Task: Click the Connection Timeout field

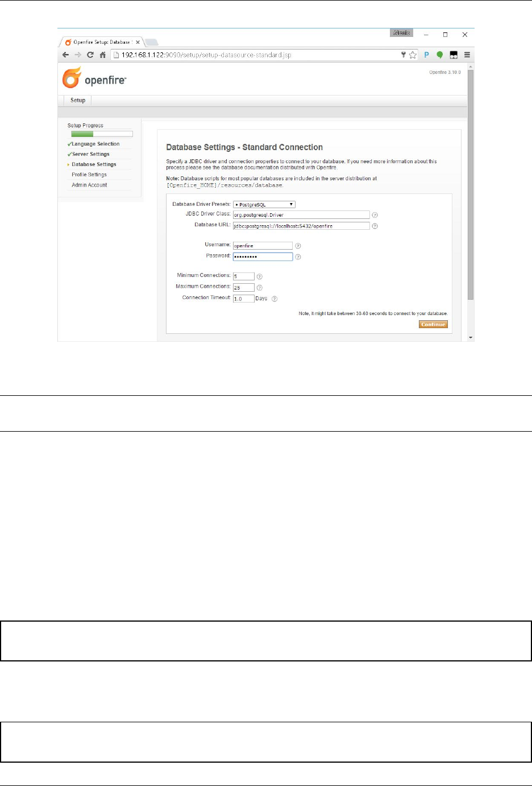Action: coord(243,299)
